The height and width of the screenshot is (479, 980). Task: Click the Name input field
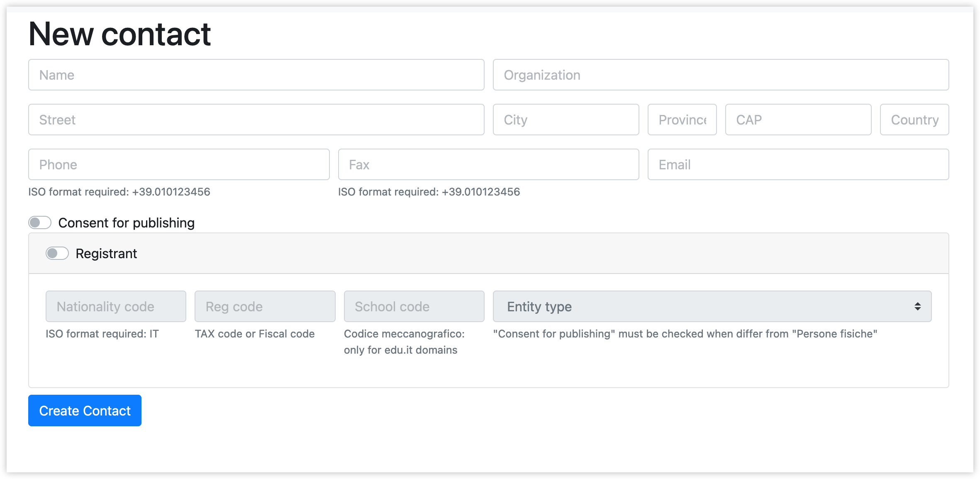coord(257,74)
